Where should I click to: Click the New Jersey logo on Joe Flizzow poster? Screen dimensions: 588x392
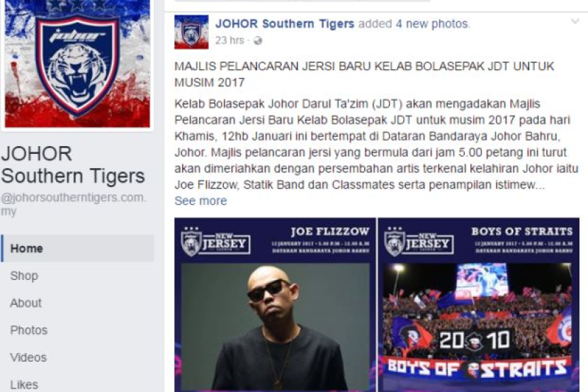click(216, 242)
